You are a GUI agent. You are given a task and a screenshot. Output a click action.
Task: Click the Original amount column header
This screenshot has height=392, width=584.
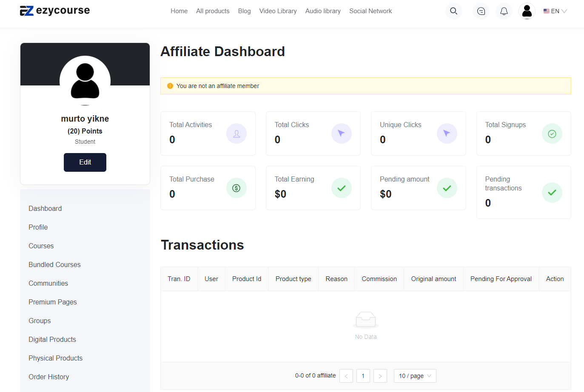pos(434,279)
